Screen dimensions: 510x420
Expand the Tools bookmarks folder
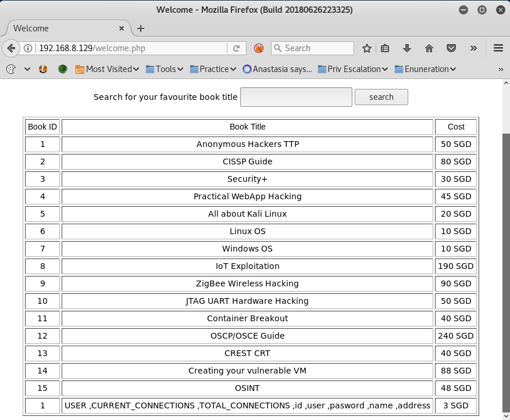165,69
